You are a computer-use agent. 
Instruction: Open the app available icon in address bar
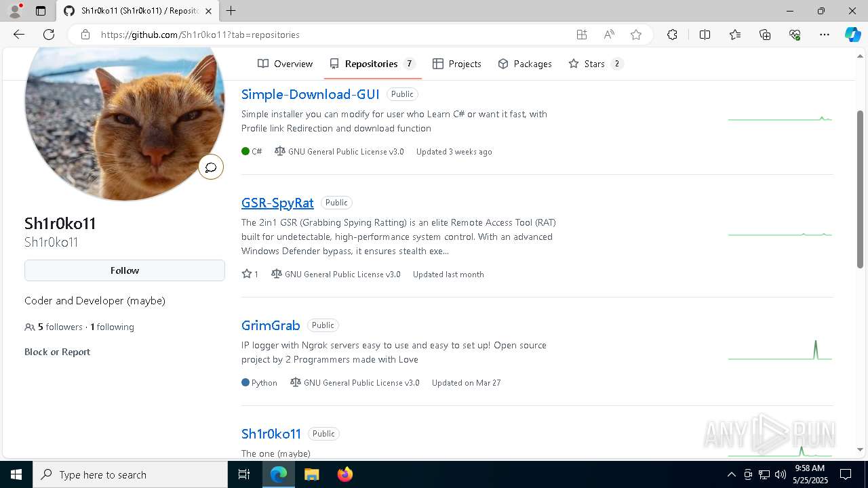tap(582, 35)
